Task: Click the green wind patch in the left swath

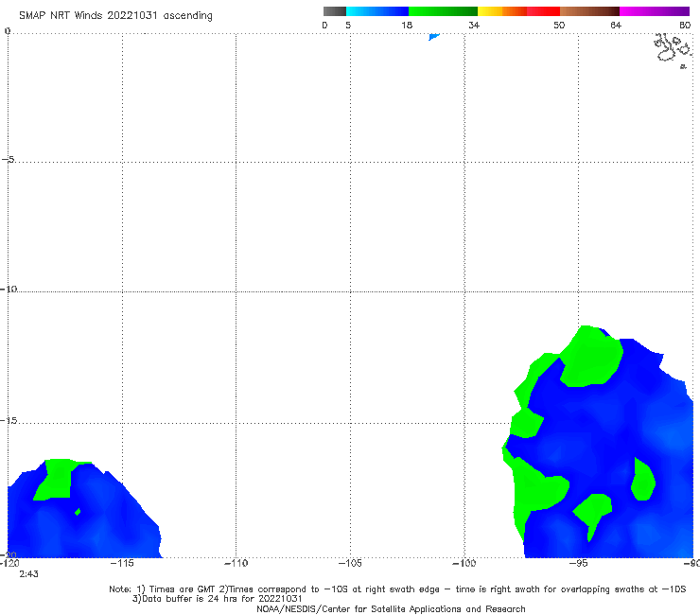Action: click(x=58, y=479)
